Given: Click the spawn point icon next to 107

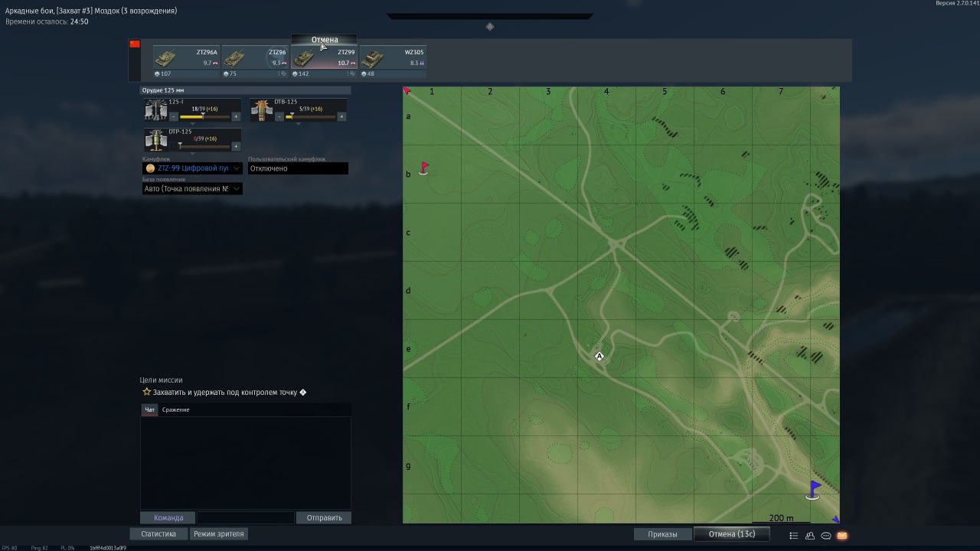Looking at the screenshot, I should coord(157,74).
